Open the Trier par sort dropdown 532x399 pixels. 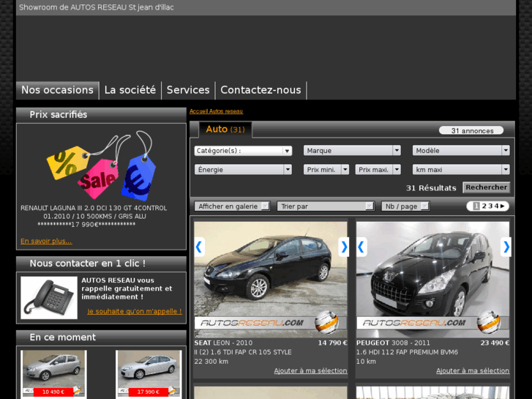(x=327, y=206)
